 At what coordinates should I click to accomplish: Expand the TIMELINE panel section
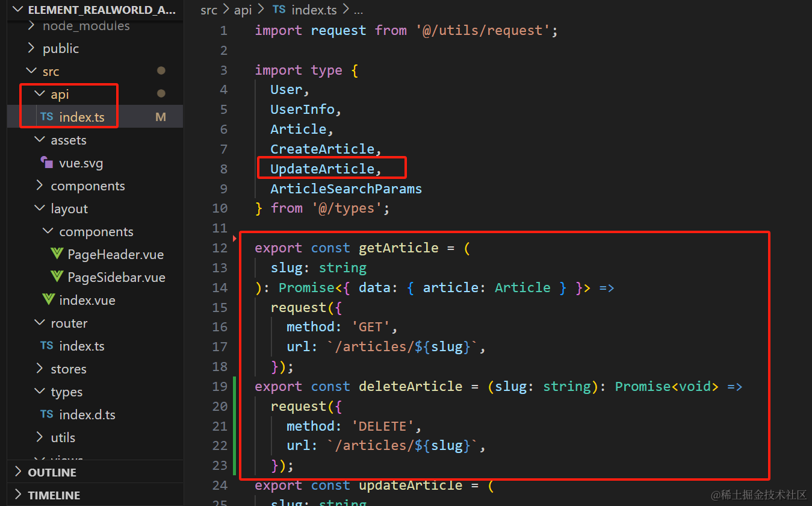click(17, 495)
